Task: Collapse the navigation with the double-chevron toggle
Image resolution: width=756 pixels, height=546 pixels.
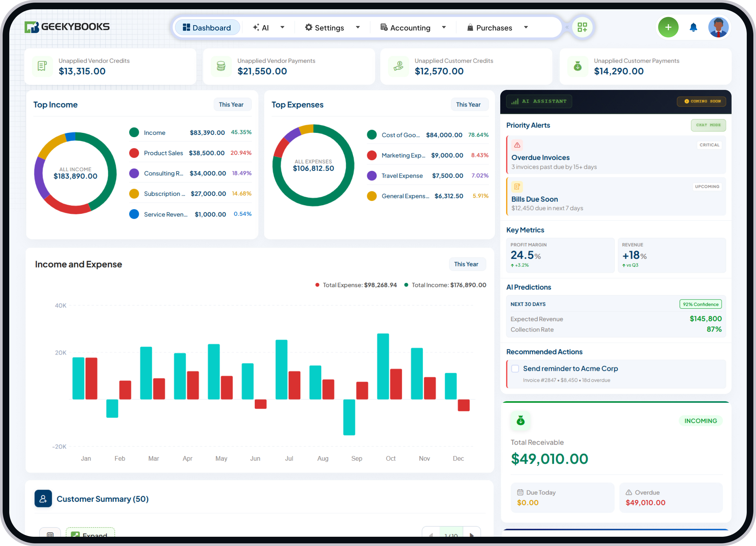Action: tap(567, 28)
